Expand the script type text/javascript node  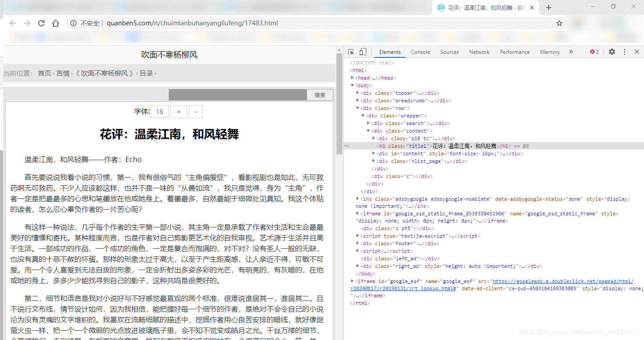tap(358, 236)
